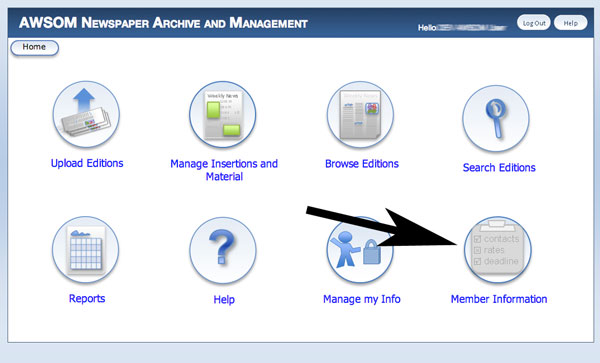Click the Member Information text link

[499, 299]
